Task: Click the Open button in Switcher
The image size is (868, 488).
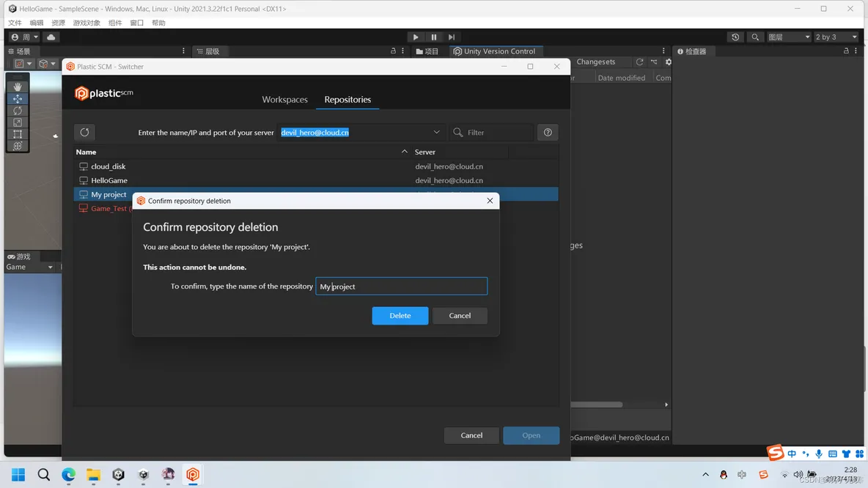Action: pyautogui.click(x=531, y=435)
